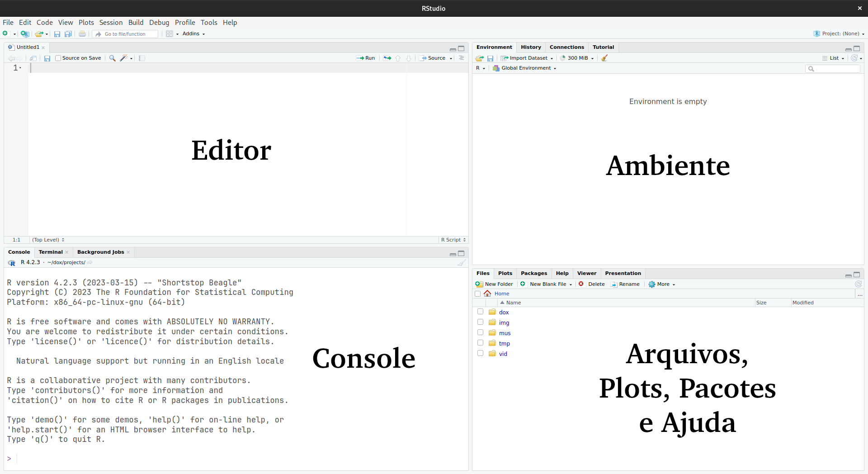This screenshot has height=474, width=868.
Task: Click the print icon in main toolbar
Action: [x=82, y=34]
